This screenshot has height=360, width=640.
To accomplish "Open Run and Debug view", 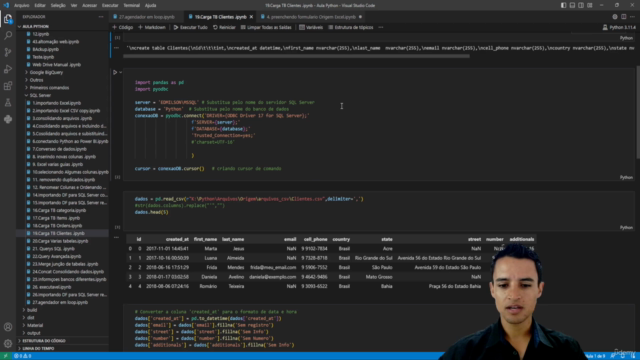I will click(x=8, y=69).
